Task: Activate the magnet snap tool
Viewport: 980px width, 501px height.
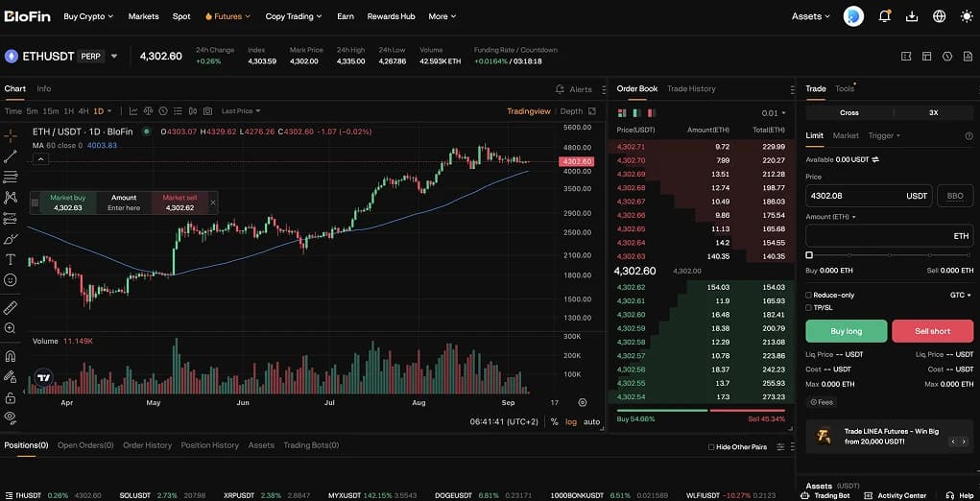Action: point(11,355)
